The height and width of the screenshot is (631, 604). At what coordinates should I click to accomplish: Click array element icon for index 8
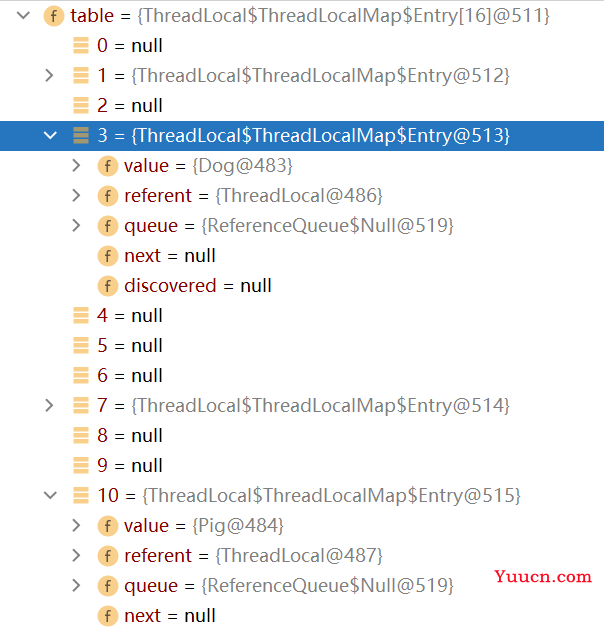coord(81,435)
